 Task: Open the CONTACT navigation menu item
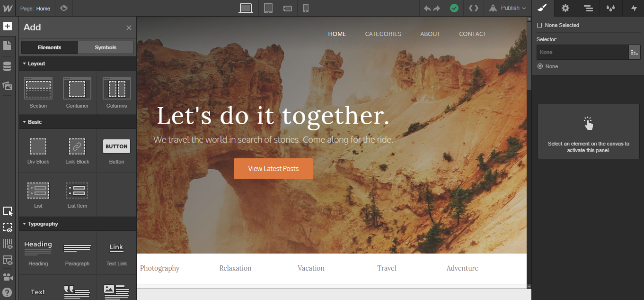click(472, 34)
